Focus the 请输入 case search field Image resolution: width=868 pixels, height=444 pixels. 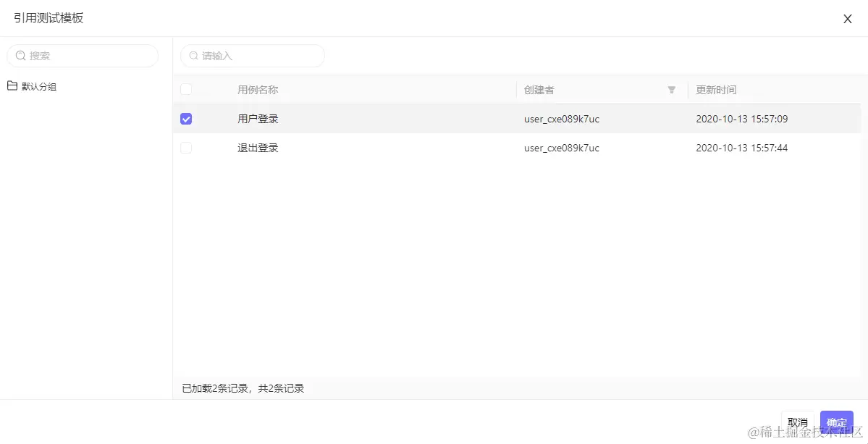(x=253, y=56)
